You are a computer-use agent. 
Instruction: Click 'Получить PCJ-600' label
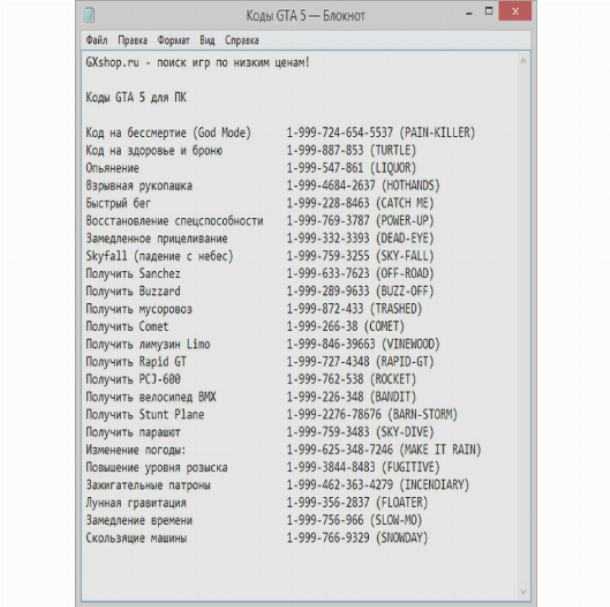pyautogui.click(x=133, y=379)
